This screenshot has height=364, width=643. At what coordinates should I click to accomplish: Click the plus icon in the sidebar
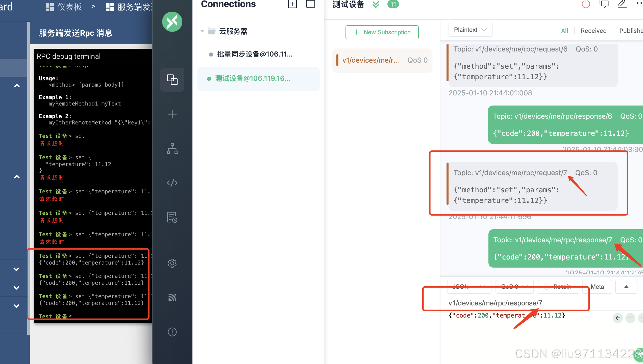172,114
